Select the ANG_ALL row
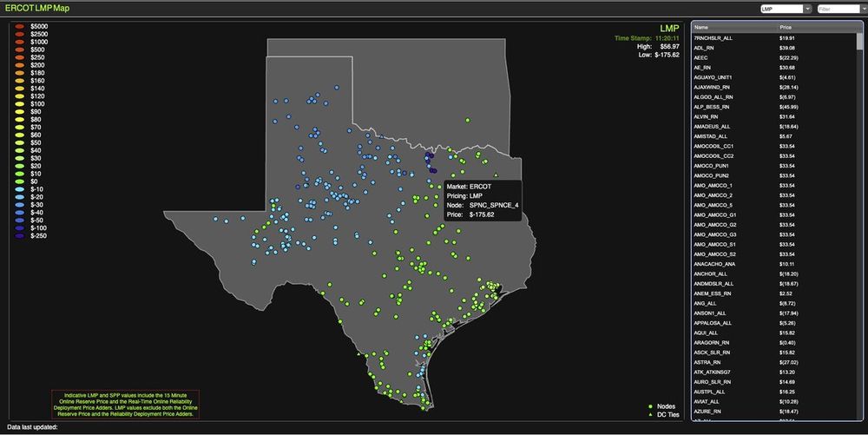This screenshot has height=435, width=868. click(x=774, y=303)
